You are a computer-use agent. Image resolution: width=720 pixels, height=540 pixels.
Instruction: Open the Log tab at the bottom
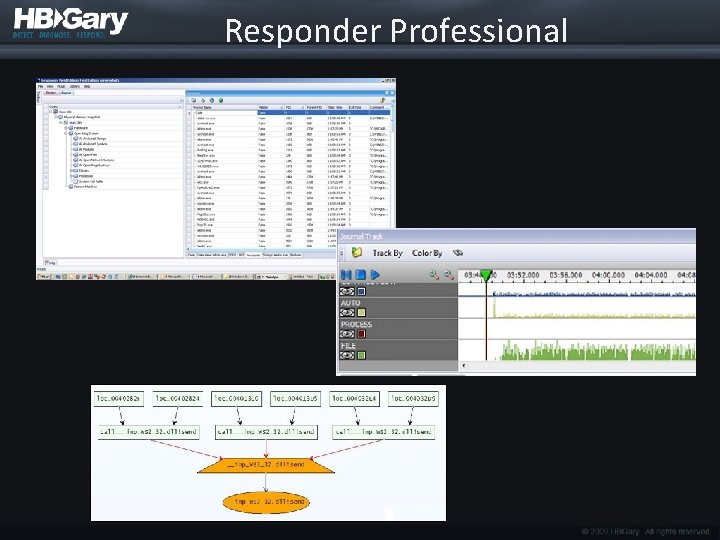click(50, 263)
